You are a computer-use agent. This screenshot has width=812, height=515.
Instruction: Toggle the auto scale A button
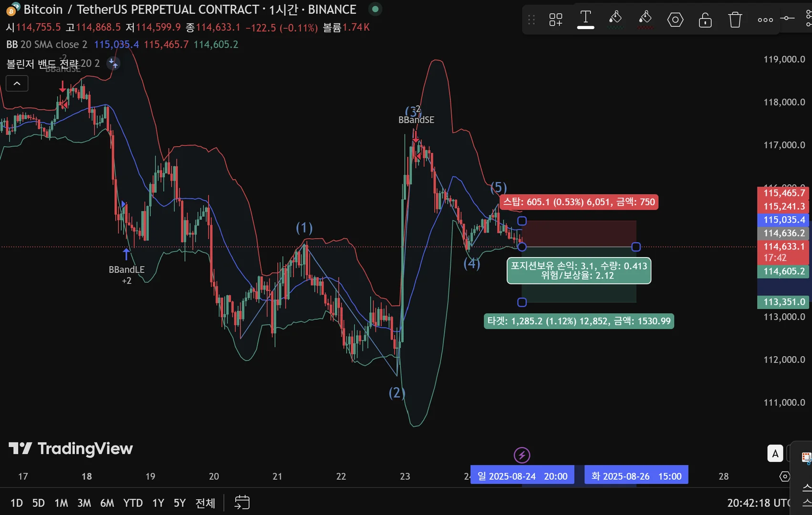775,453
